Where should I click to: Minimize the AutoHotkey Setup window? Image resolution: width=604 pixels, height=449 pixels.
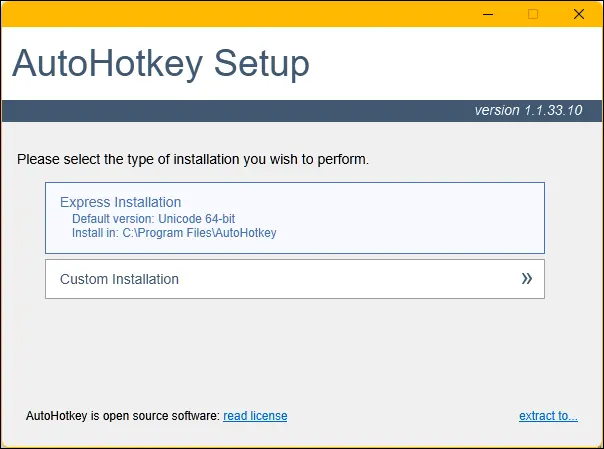(x=488, y=14)
